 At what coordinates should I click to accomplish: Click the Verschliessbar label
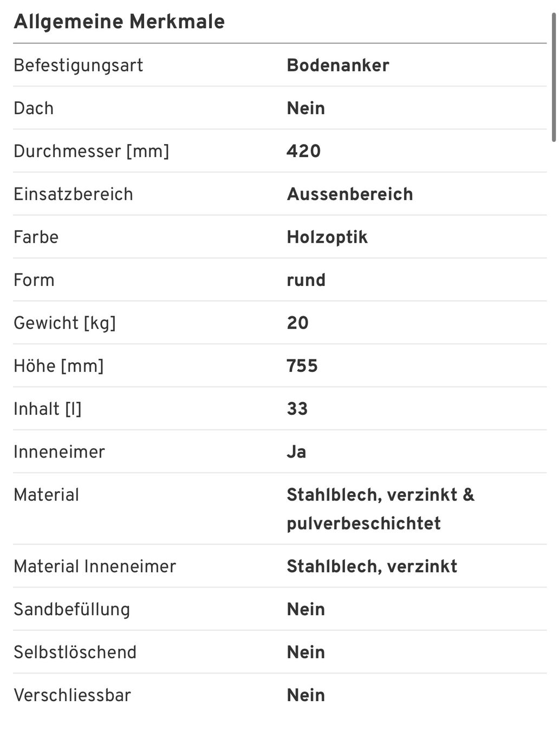pyautogui.click(x=73, y=695)
